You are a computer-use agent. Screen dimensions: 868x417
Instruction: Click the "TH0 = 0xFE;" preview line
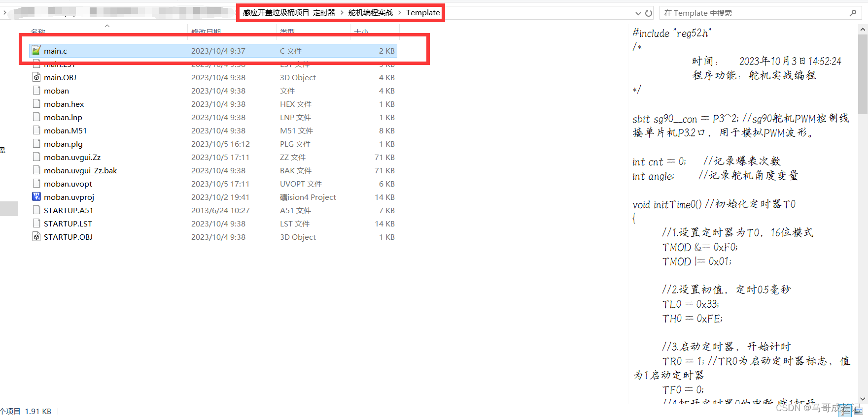pos(693,319)
